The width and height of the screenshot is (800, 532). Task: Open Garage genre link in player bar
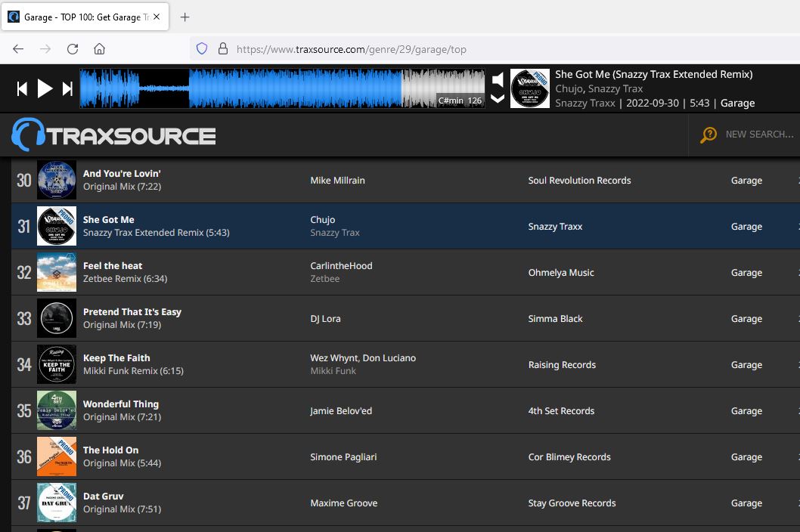(737, 103)
